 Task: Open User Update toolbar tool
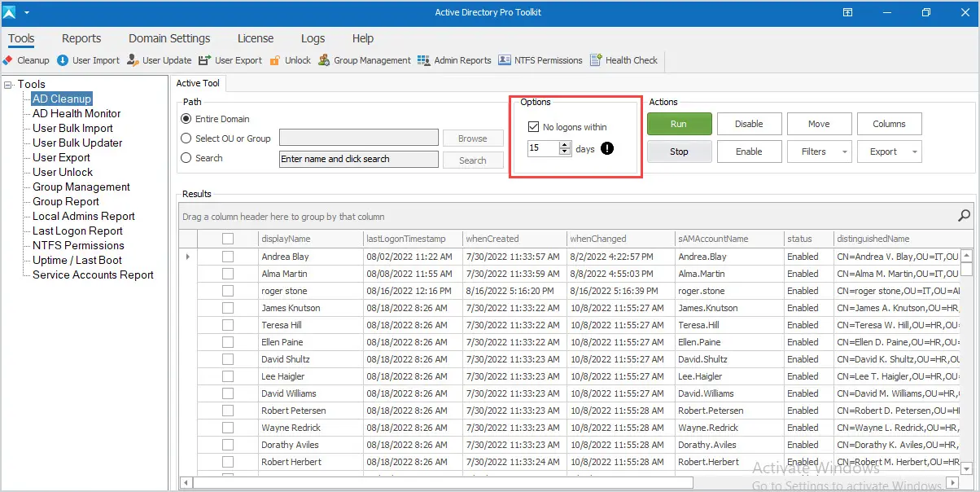pos(160,60)
